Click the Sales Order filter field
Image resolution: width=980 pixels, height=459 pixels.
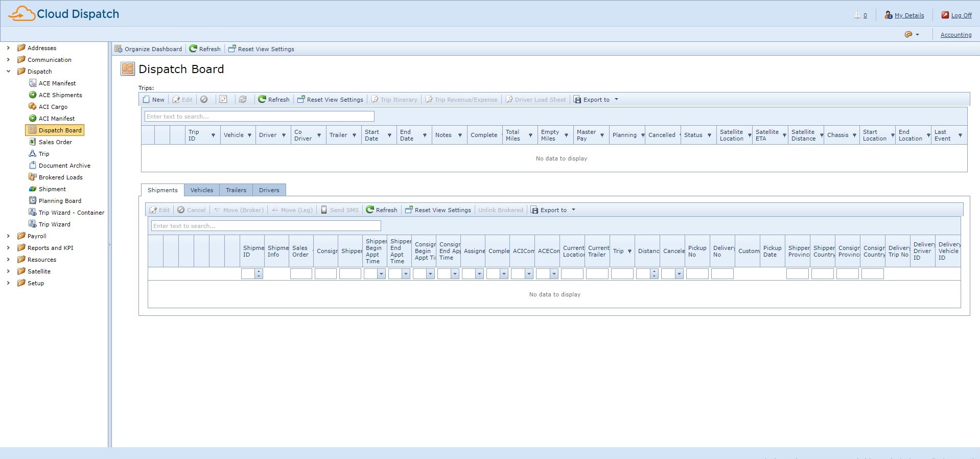(x=301, y=274)
